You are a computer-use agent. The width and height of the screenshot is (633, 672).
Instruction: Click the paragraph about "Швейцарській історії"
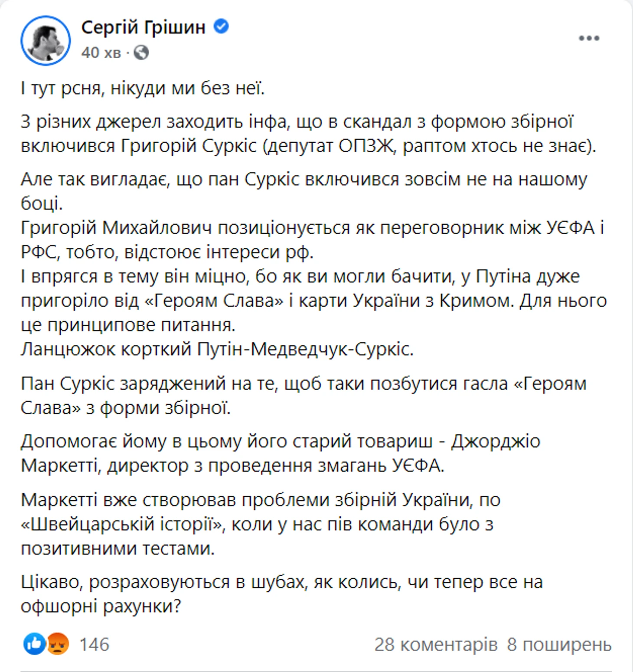[261, 524]
